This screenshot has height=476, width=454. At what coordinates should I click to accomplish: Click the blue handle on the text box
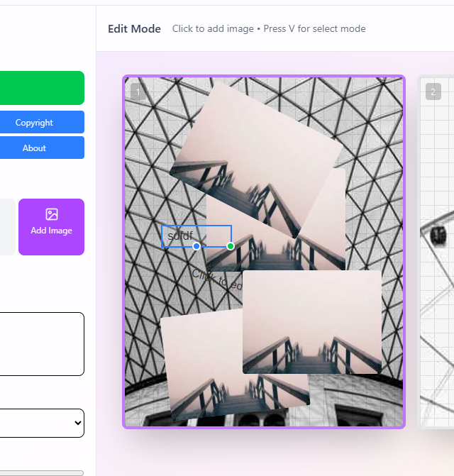point(196,246)
